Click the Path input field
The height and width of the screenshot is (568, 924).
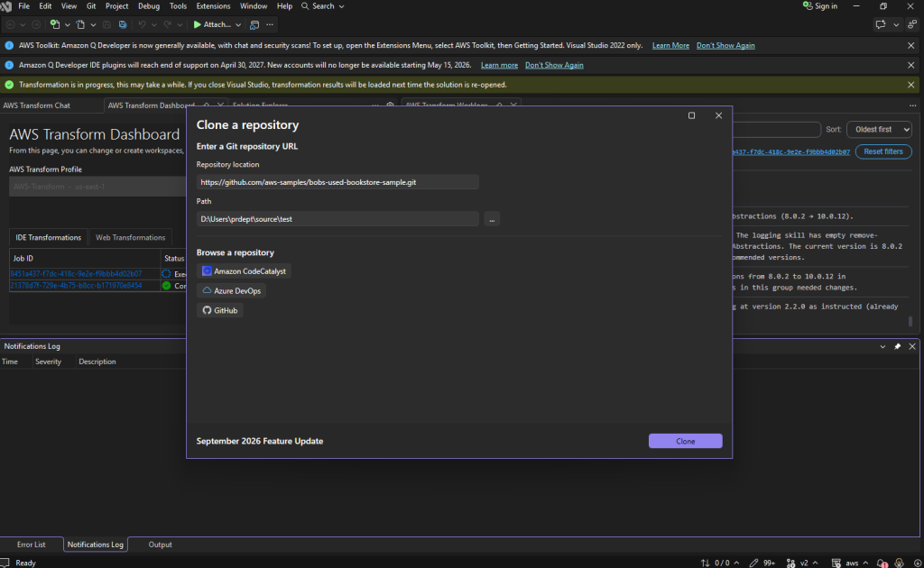click(337, 219)
